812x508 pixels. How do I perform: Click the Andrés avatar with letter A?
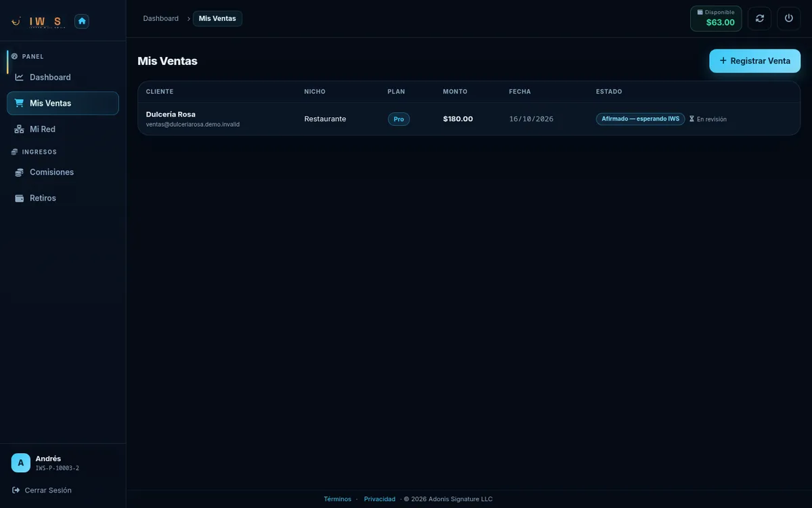click(21, 463)
